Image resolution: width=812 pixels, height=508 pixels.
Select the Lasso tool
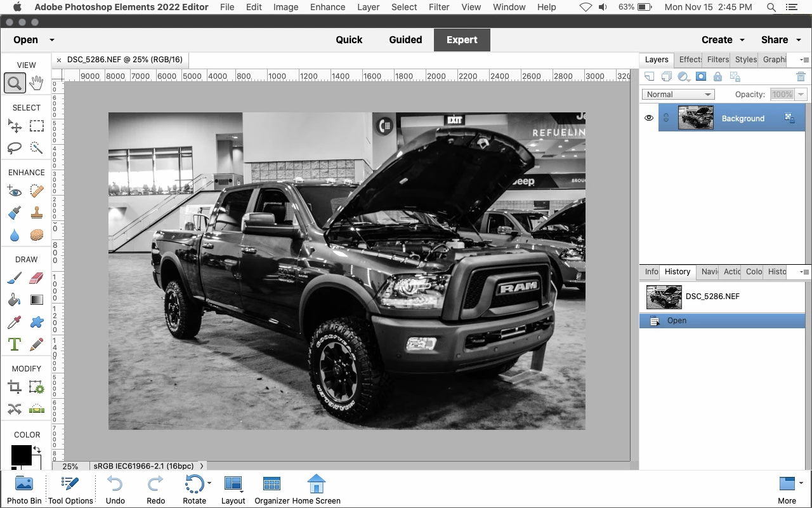coord(15,148)
